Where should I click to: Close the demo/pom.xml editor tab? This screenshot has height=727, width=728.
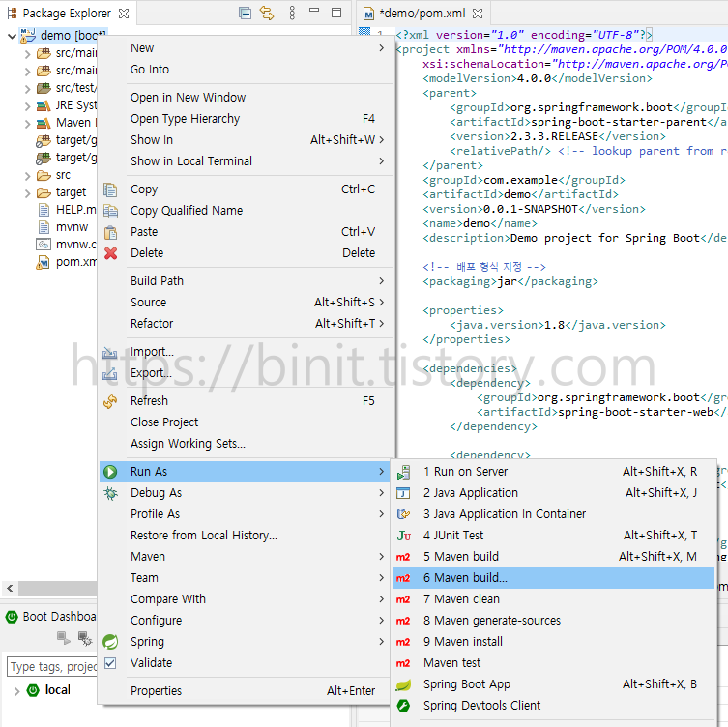click(478, 14)
